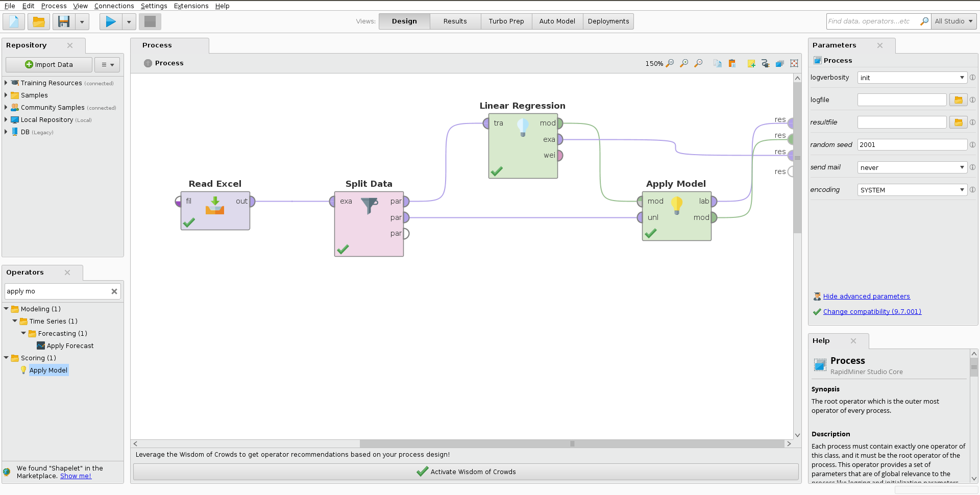Zoom out on the process canvas
Viewport: 980px width, 495px height.
[x=698, y=63]
